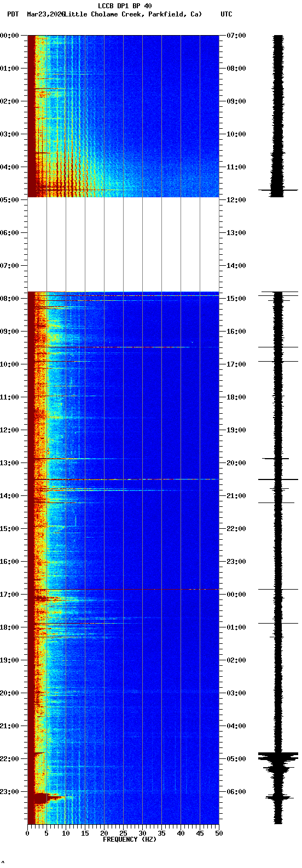Click the "35" Hz frequency tick label

click(x=161, y=833)
